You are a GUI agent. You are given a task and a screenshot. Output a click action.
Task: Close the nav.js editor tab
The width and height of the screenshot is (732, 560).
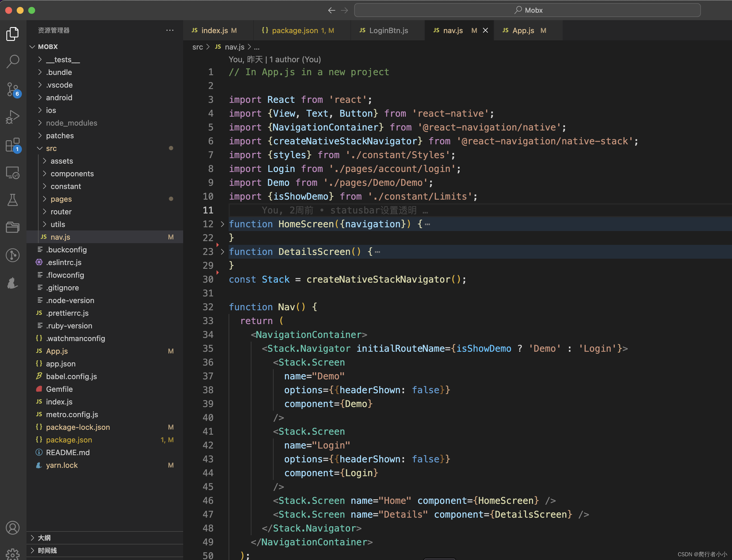tap(486, 31)
